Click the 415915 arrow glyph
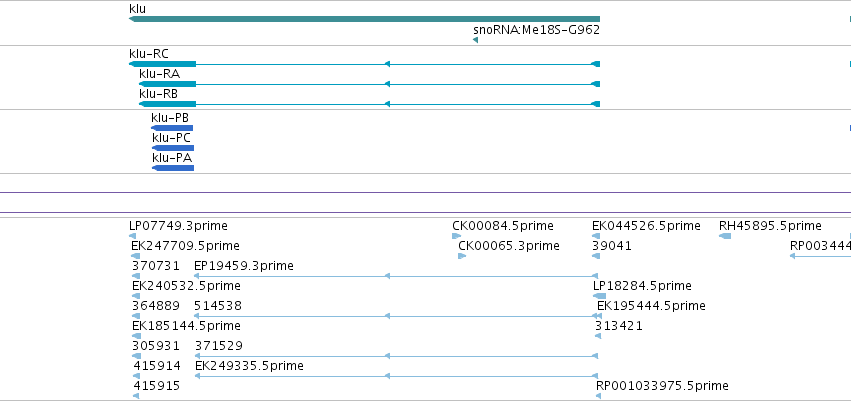The height and width of the screenshot is (401, 851). pos(136,396)
